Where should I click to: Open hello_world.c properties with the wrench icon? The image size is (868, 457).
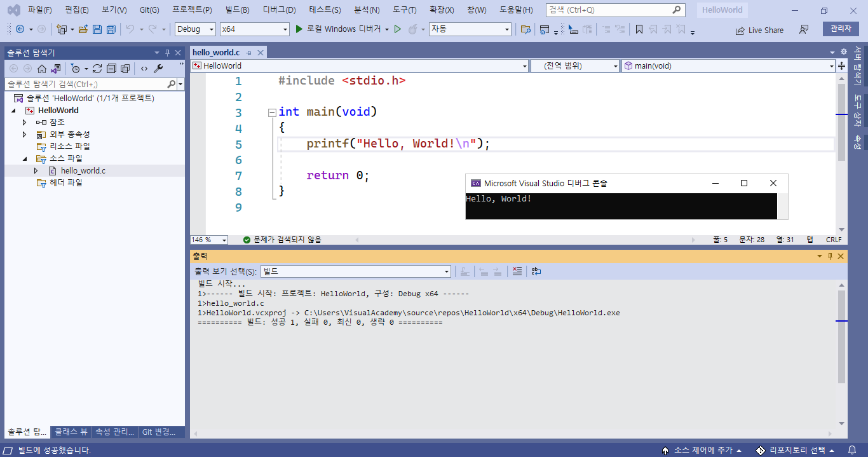coord(158,69)
